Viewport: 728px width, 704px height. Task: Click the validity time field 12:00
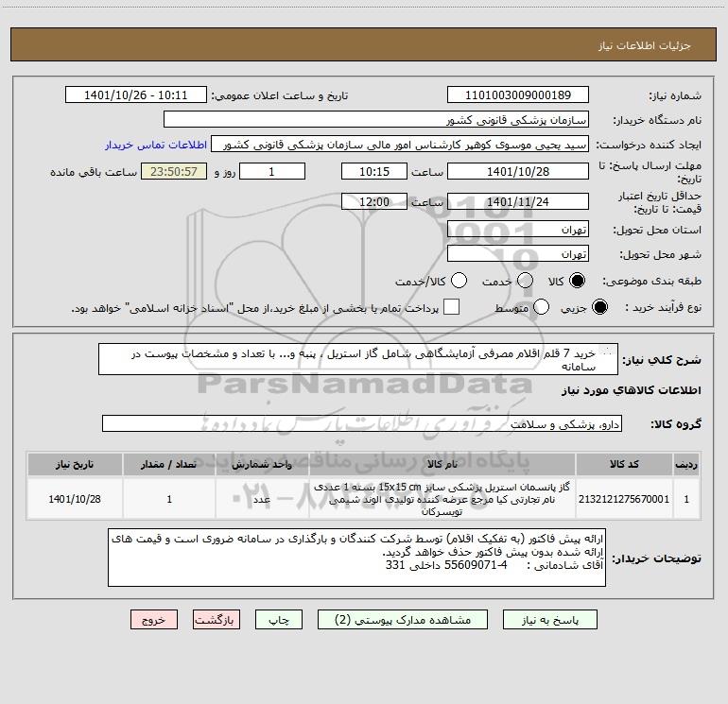tap(374, 201)
